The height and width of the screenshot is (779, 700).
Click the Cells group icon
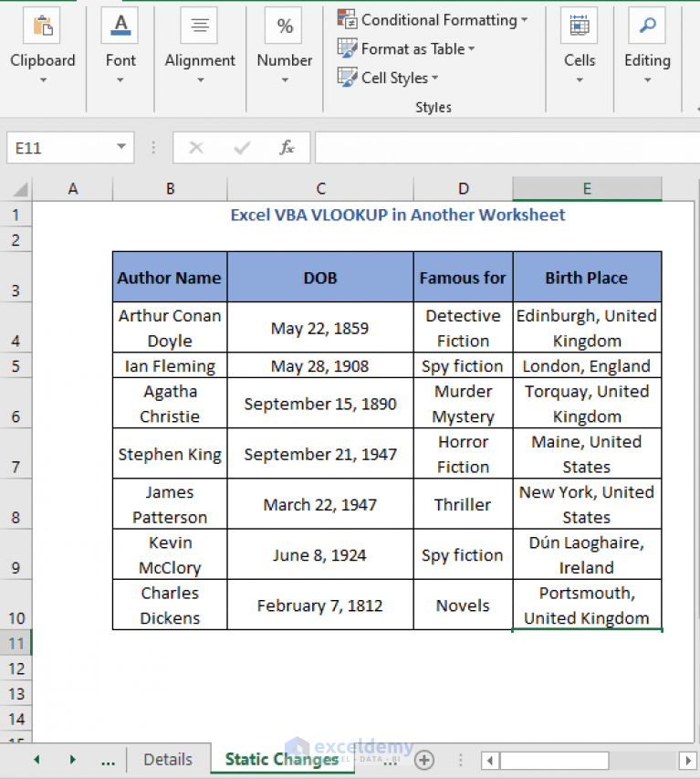coord(579,26)
